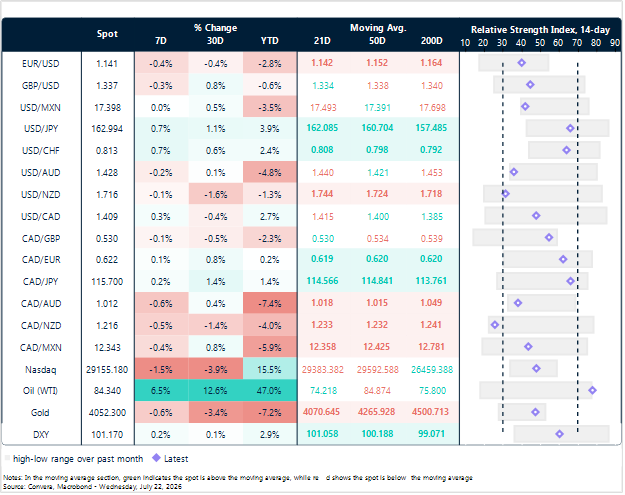
Task: Select the YTD column header
Action: [x=270, y=41]
